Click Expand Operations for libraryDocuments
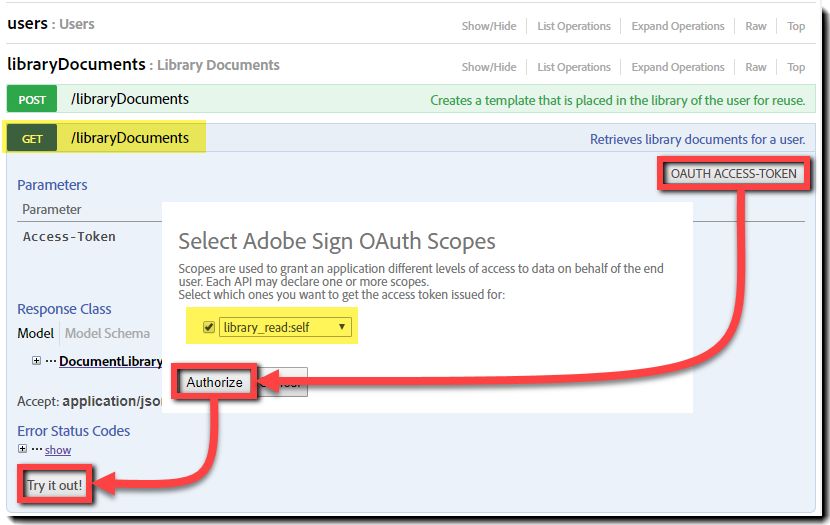 (678, 67)
